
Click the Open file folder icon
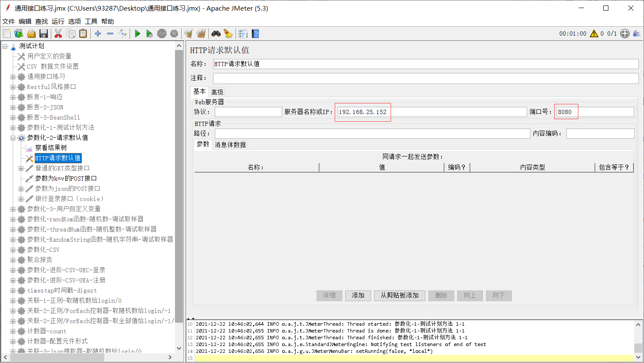coord(31,34)
